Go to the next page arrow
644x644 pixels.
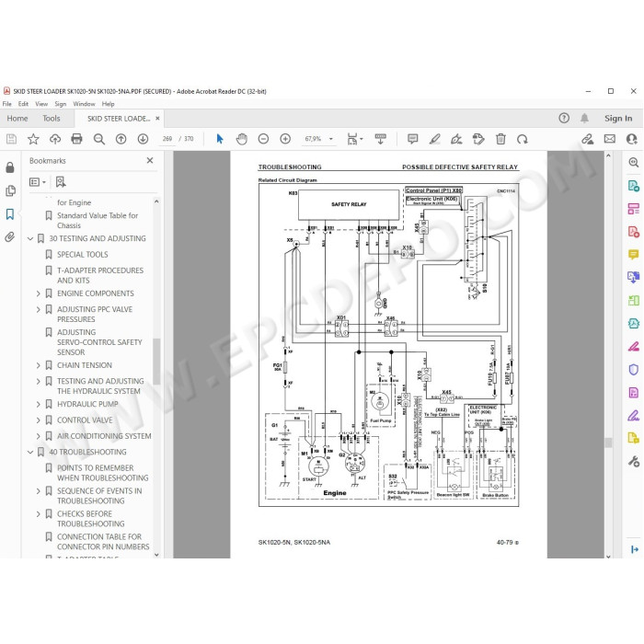coord(143,139)
